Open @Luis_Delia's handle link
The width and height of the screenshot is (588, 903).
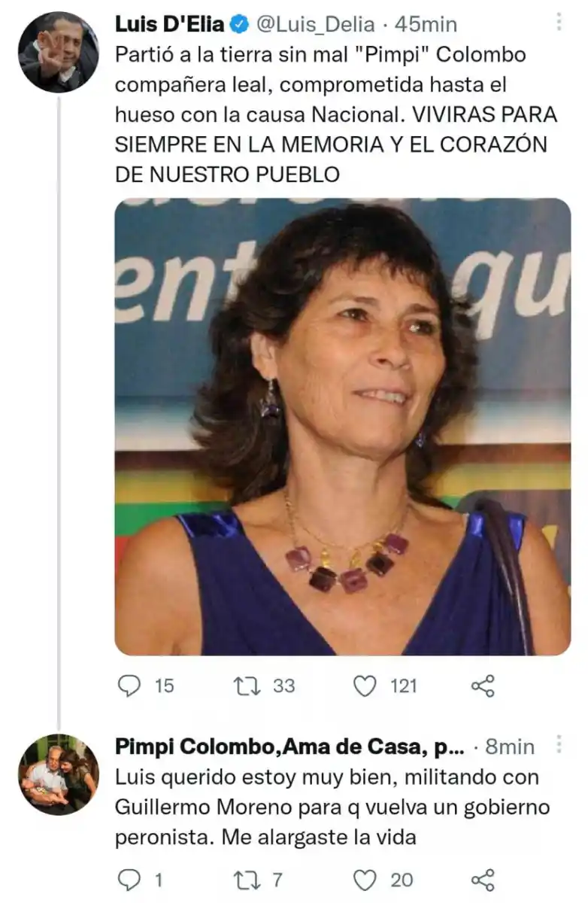click(x=309, y=23)
